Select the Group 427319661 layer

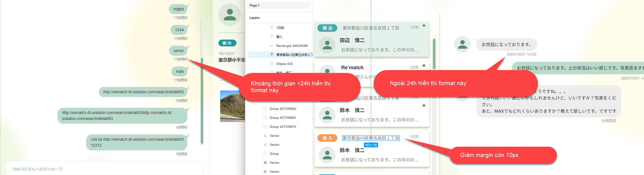(x=283, y=118)
